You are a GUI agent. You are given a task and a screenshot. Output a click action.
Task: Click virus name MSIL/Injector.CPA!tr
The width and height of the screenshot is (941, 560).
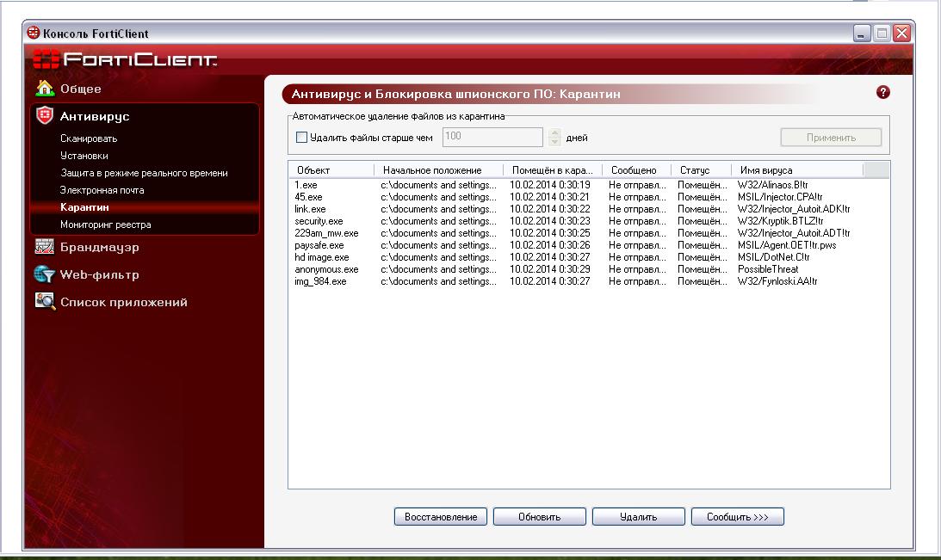[x=780, y=197]
